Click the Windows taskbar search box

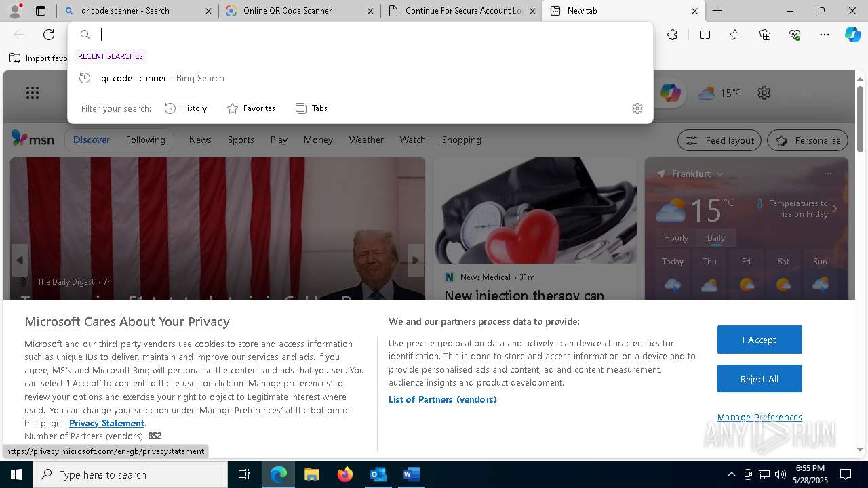pos(130,474)
